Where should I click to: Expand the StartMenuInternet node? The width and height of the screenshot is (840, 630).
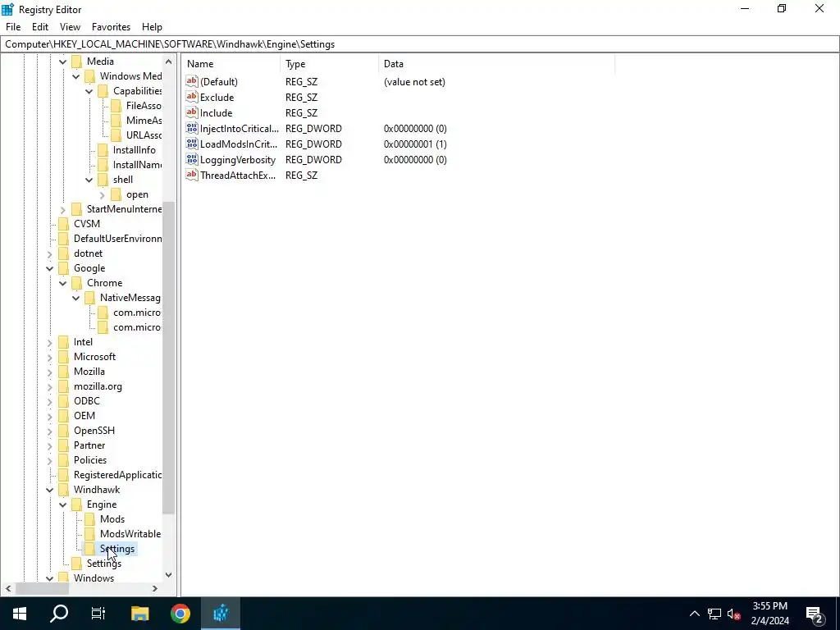[62, 209]
